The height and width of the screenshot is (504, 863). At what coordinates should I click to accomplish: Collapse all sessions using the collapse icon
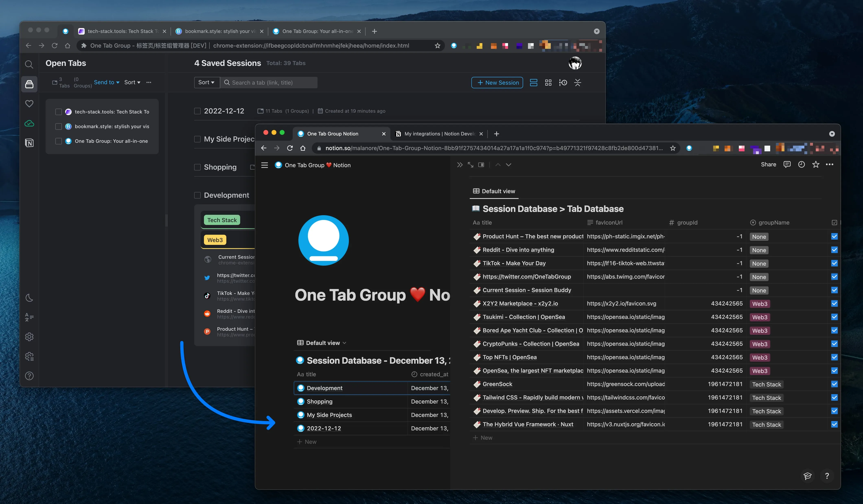point(578,82)
